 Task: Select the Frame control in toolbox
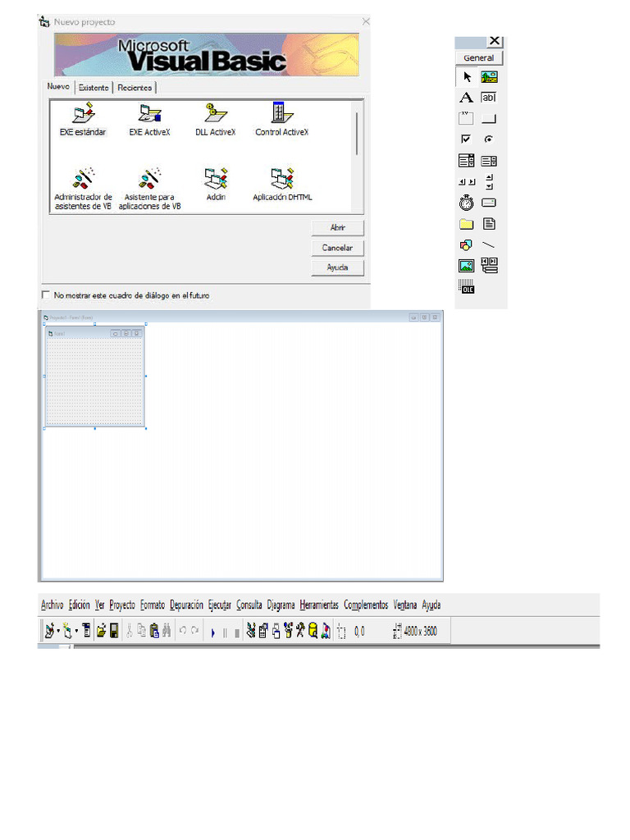pos(466,118)
